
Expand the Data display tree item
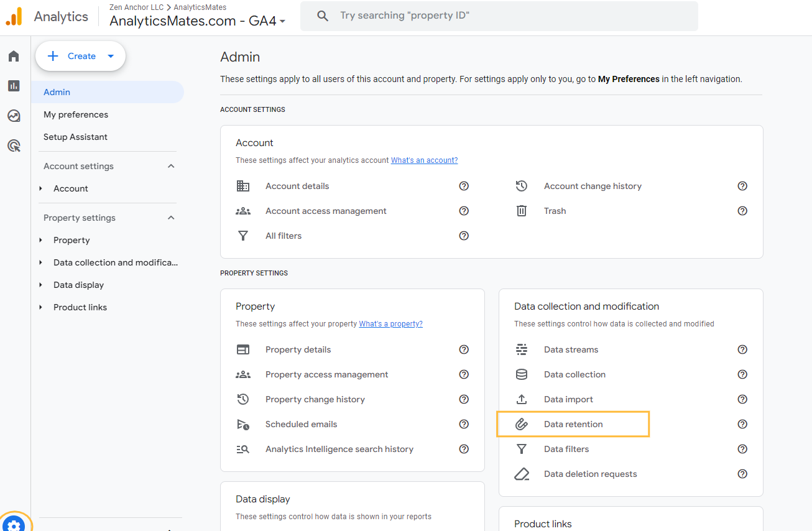[40, 285]
